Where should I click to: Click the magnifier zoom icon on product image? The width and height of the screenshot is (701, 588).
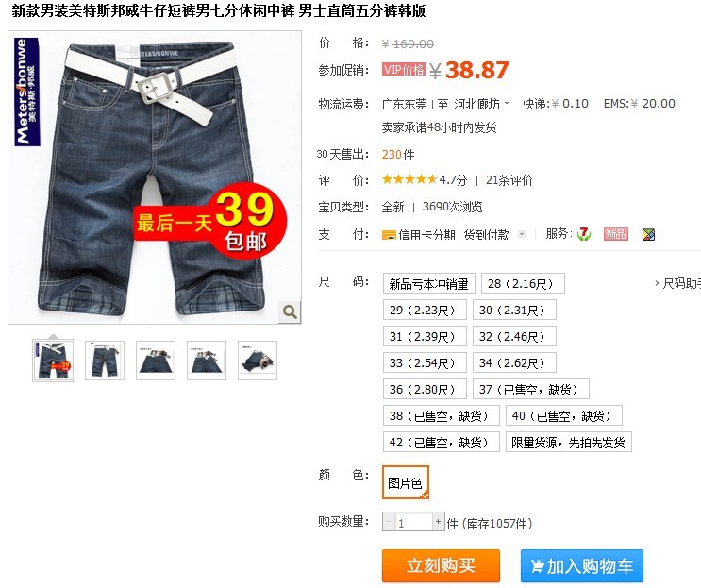point(290,311)
